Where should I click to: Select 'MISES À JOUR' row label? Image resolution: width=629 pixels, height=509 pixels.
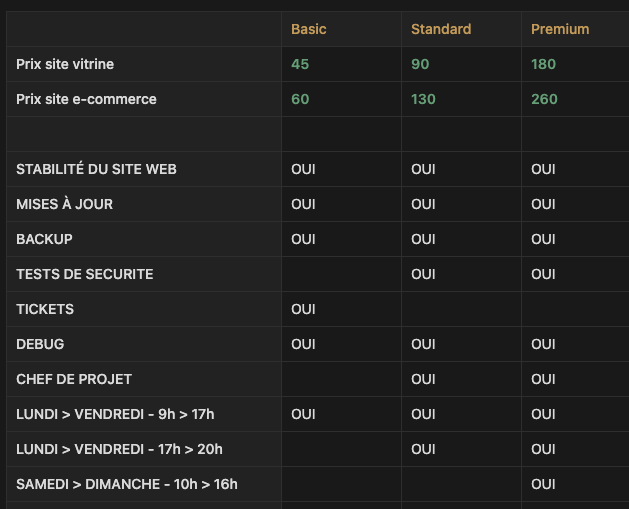click(x=65, y=204)
